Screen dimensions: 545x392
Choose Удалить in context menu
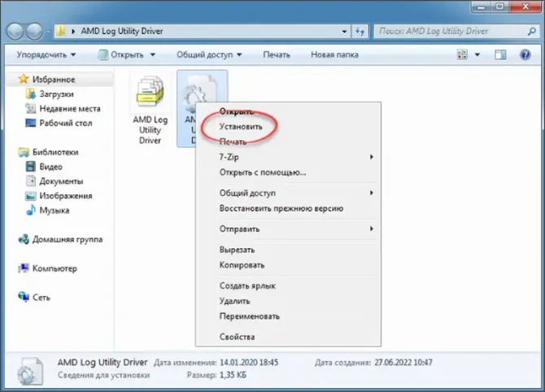point(288,301)
